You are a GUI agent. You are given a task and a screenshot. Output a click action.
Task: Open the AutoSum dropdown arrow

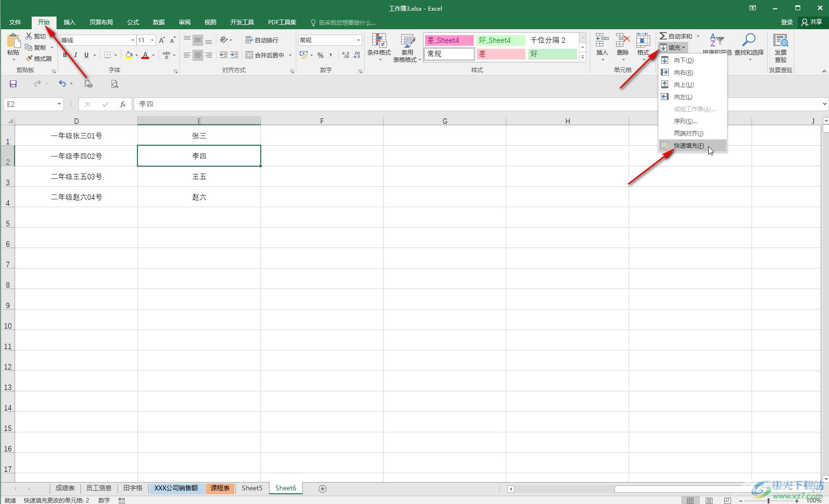698,36
